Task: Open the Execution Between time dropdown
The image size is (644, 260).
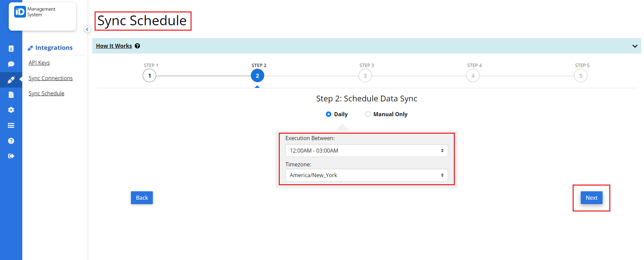Action: pyautogui.click(x=367, y=151)
